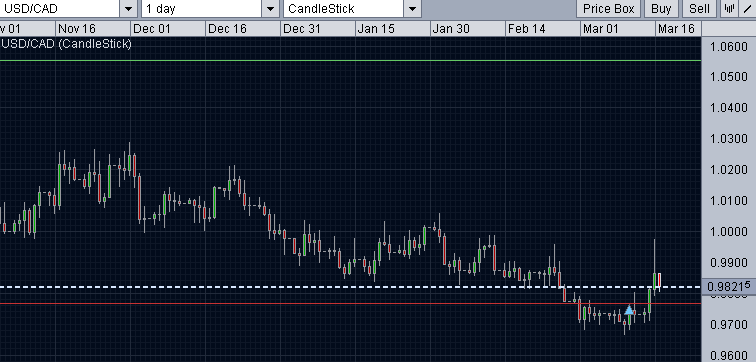Click the Mar 01 date header

pos(600,29)
